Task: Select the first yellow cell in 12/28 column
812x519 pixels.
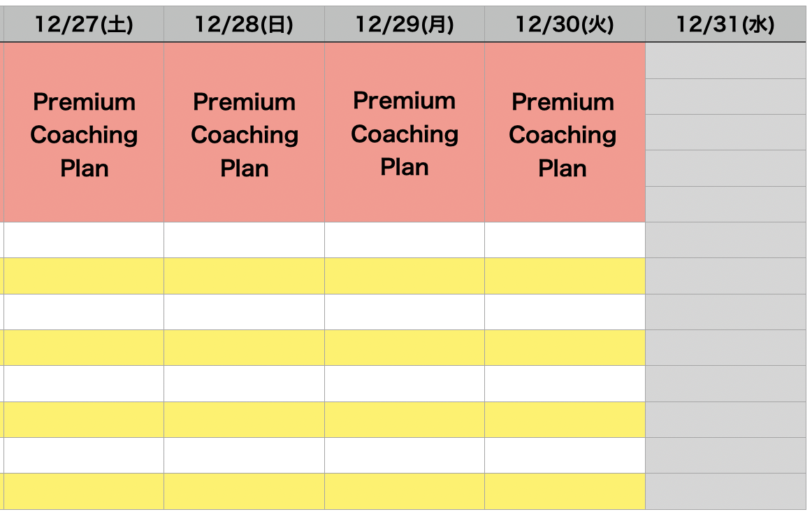Action: (x=244, y=276)
